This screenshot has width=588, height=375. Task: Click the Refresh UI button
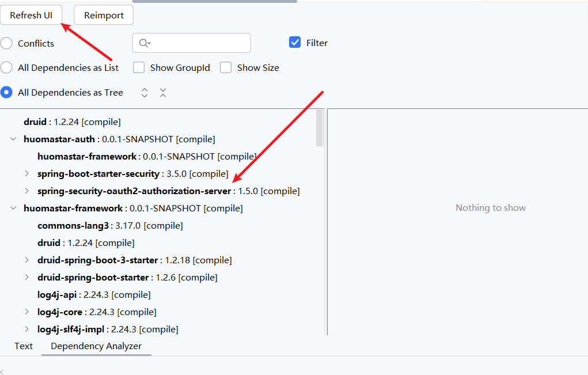[x=31, y=16]
